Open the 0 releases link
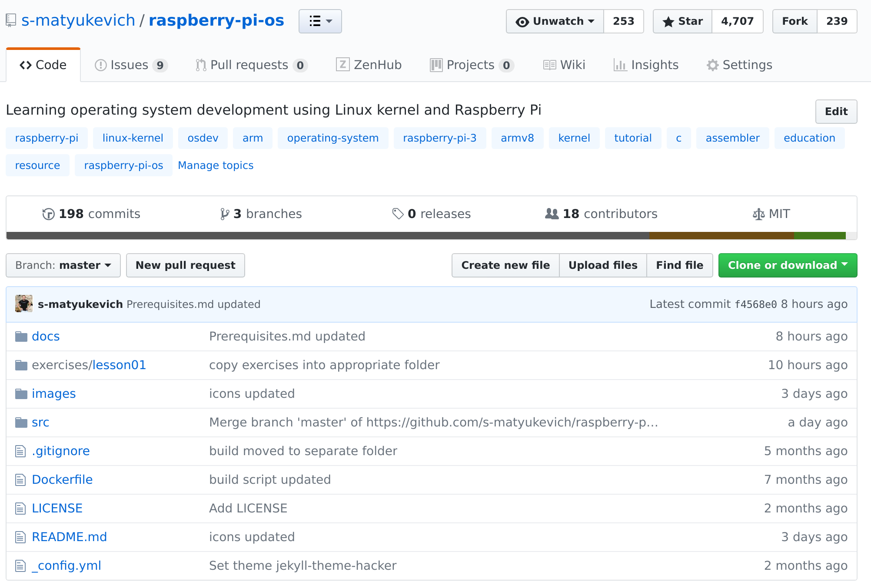This screenshot has width=871, height=588. pyautogui.click(x=432, y=214)
